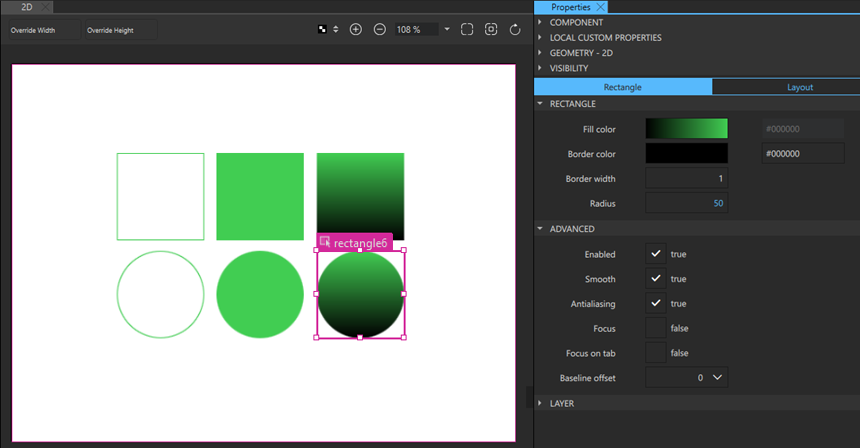Image resolution: width=860 pixels, height=448 pixels.
Task: Uncheck the Smooth checkbox
Action: tap(656, 279)
